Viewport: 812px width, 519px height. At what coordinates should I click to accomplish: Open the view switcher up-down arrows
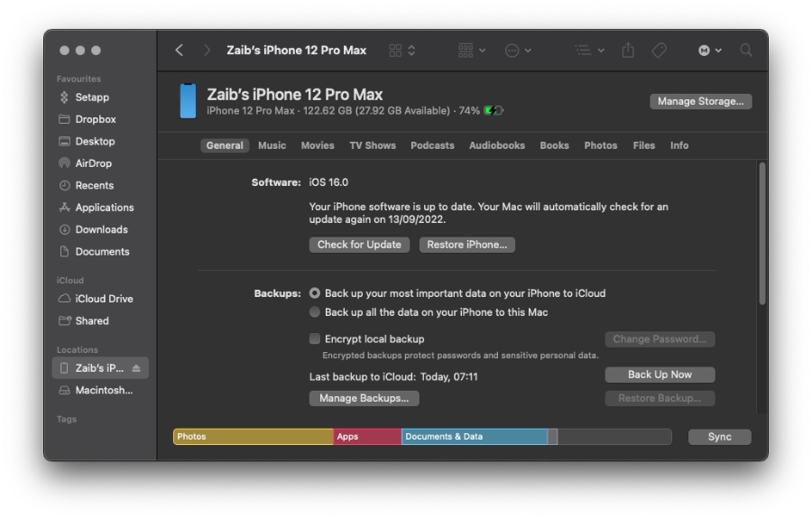pyautogui.click(x=411, y=51)
